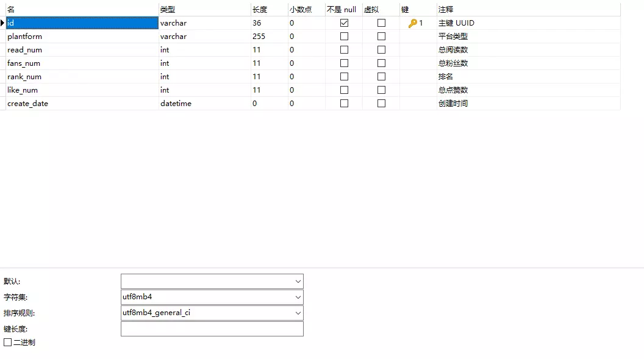The height and width of the screenshot is (359, 644).
Task: Click the 键 column header
Action: [418, 9]
